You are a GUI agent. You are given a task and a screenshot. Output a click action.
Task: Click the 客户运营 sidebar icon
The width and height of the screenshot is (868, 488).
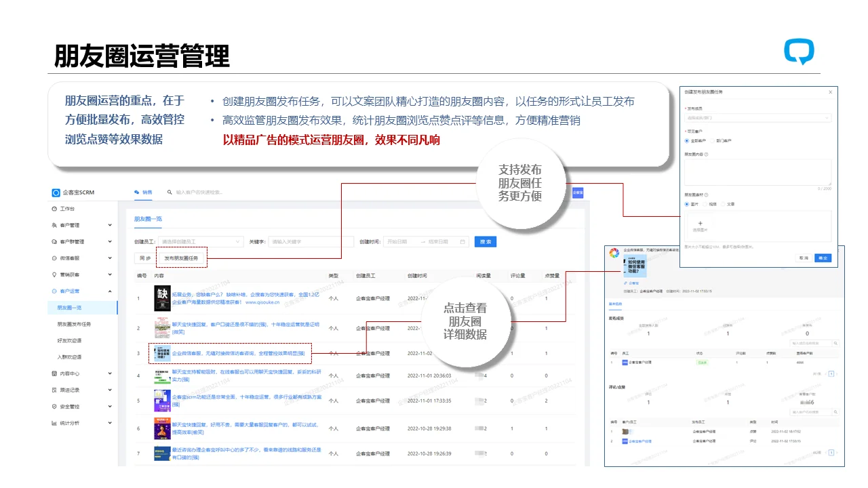(54, 291)
